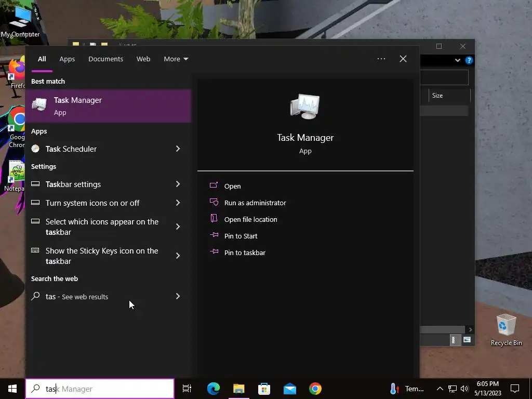Click Pin to Start
This screenshot has width=532, height=399.
(241, 236)
